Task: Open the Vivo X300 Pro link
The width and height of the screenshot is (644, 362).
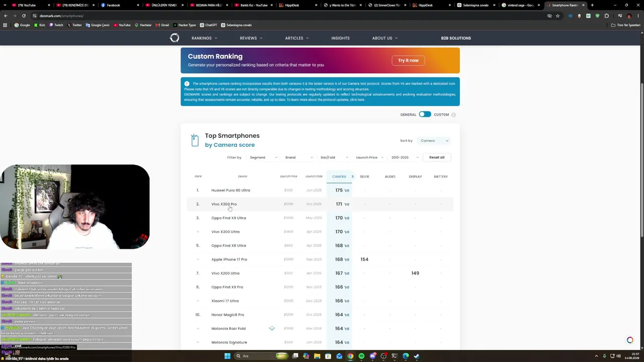Action: 224,204
